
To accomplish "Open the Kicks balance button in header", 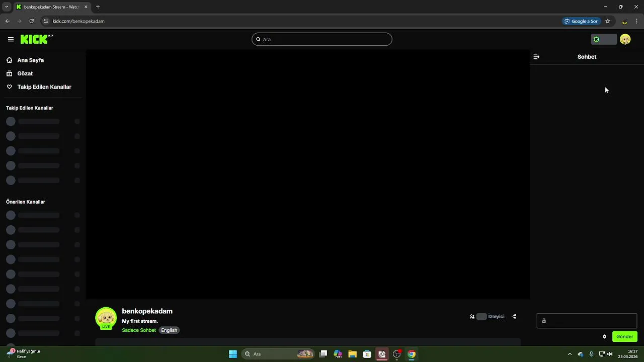I will [x=604, y=39].
